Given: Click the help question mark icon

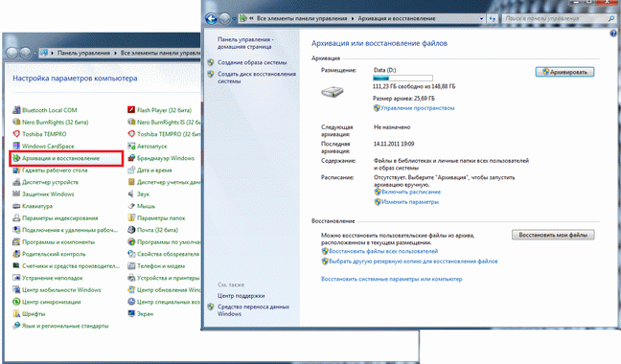Looking at the screenshot, I should tap(613, 34).
